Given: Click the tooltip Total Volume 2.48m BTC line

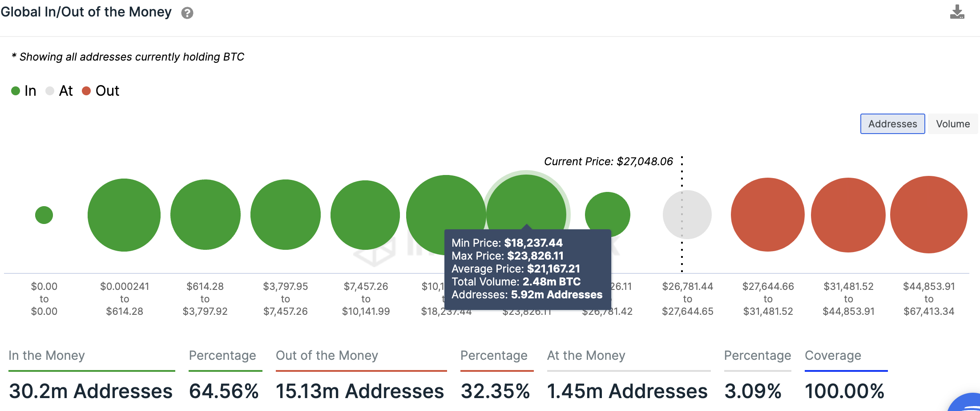Looking at the screenshot, I should 516,281.
